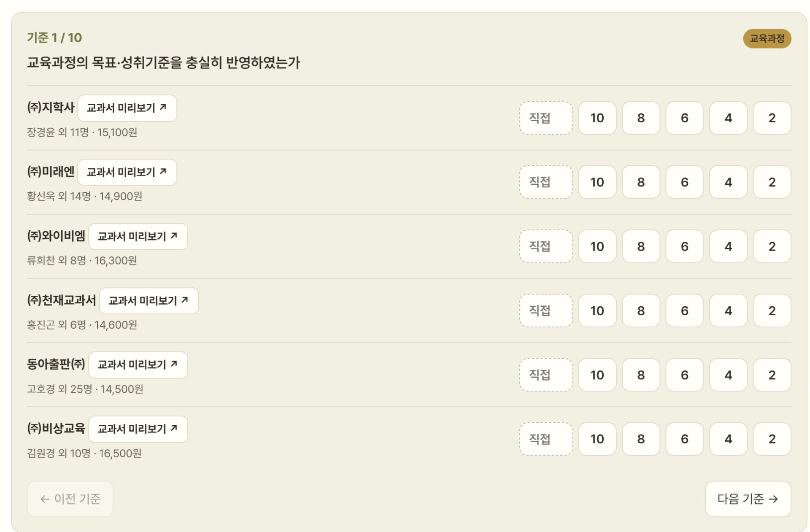The image size is (810, 532).
Task: Select score 4 for 천재교과서
Action: click(x=728, y=311)
